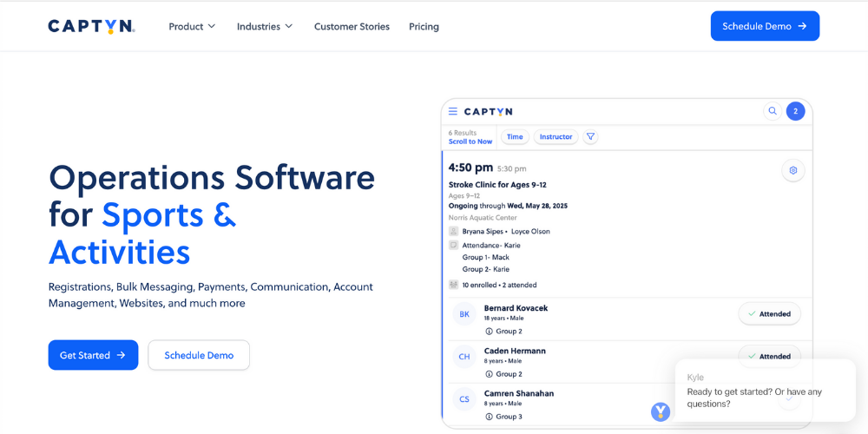Click the Camren Shanahan name
This screenshot has height=434, width=868.
[x=519, y=393]
